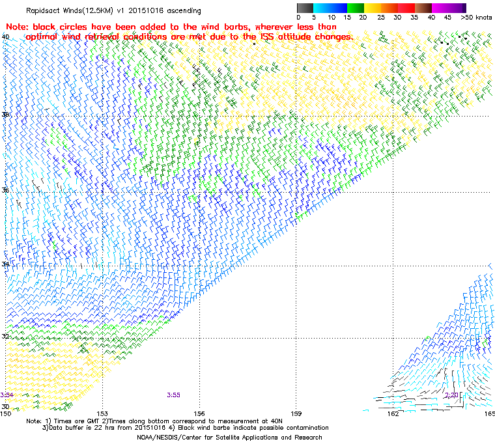Click the green 15–20 knots legend swatch
Screen dimensions: 495x448
[356, 8]
